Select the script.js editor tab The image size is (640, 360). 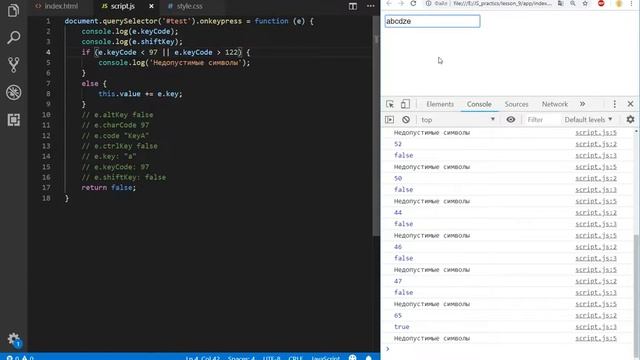coord(122,6)
